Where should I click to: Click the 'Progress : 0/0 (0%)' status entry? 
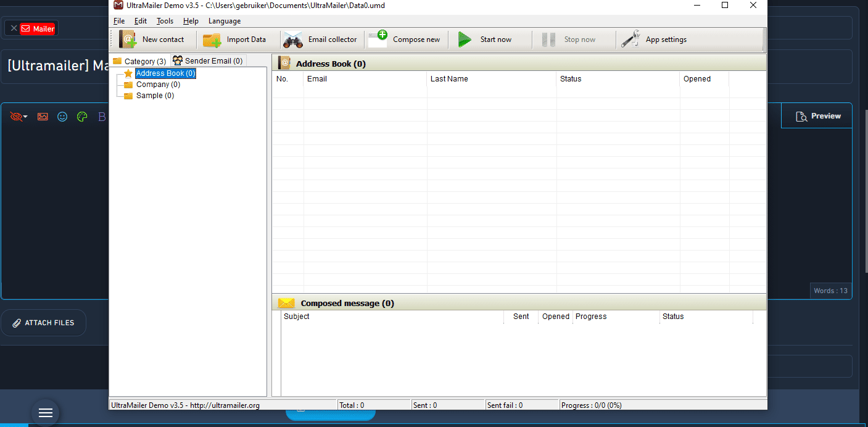pos(592,405)
